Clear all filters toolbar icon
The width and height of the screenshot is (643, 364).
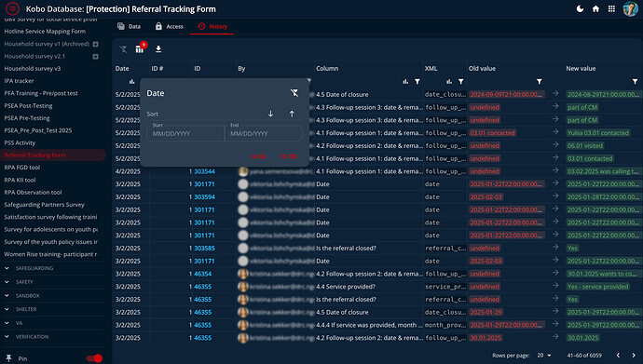tap(123, 49)
